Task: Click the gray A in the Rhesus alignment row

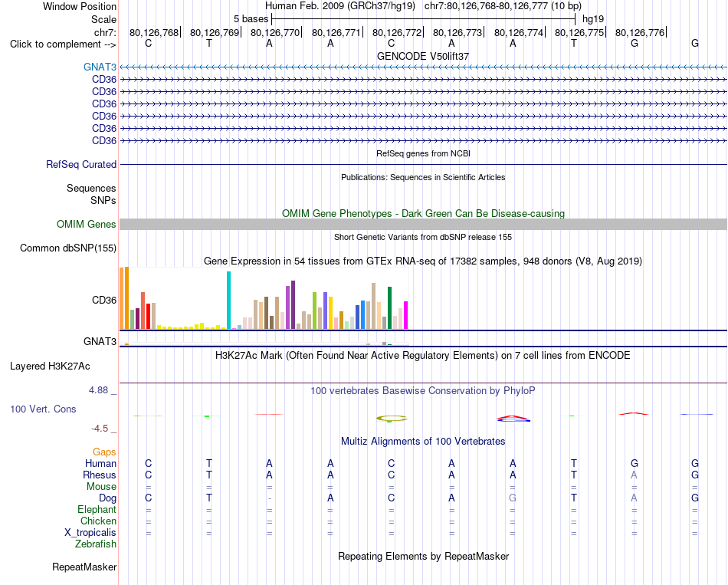Action: [635, 475]
